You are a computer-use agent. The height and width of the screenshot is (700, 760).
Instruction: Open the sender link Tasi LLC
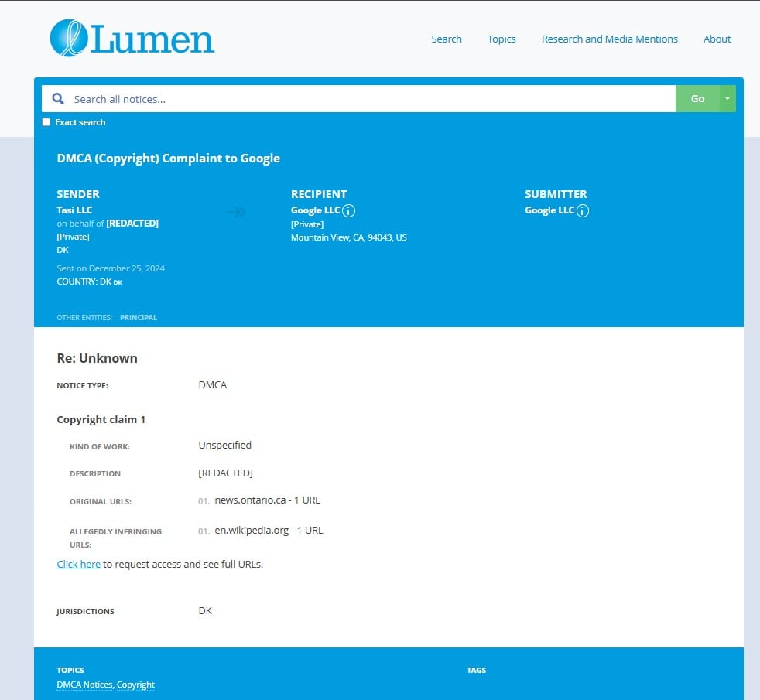(x=74, y=210)
